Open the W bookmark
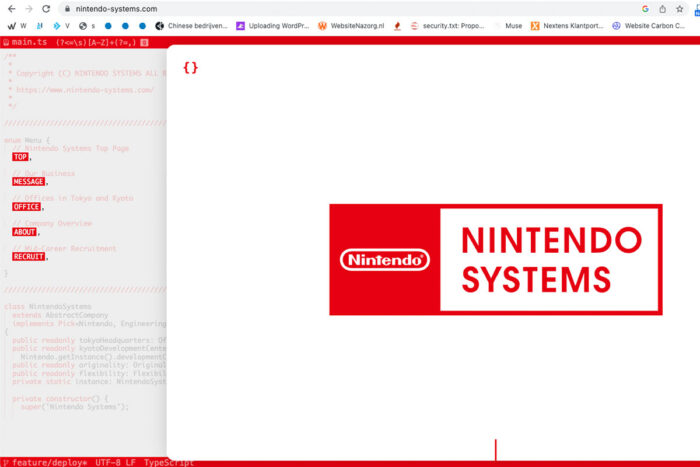The height and width of the screenshot is (467, 700). 17,26
